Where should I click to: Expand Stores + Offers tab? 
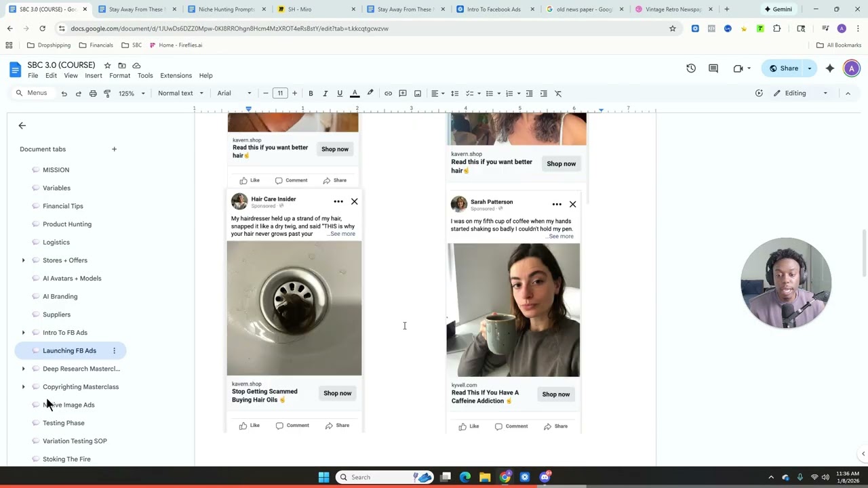[23, 260]
